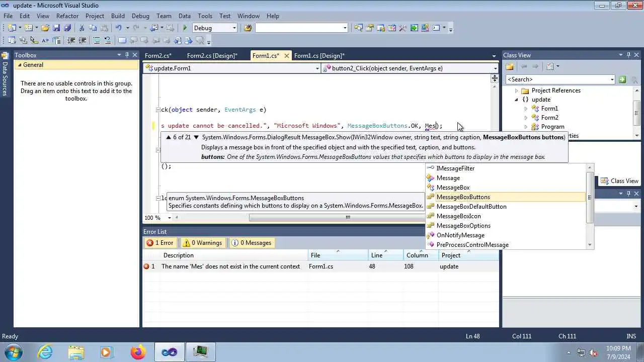Open the Command Window toolbar icon
The width and height of the screenshot is (644, 362).
[436, 28]
